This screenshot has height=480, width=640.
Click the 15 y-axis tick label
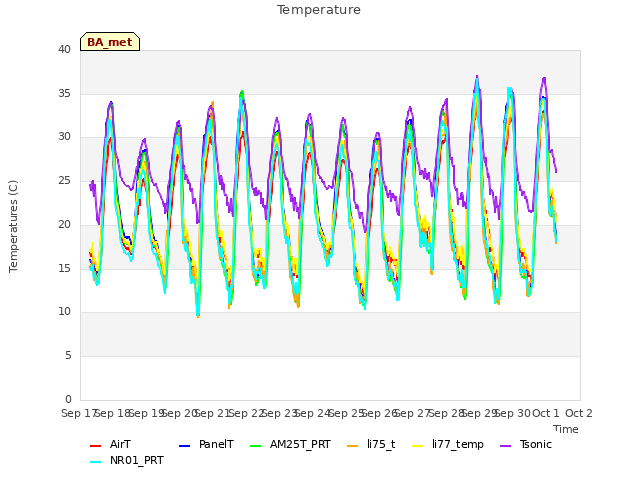[64, 268]
